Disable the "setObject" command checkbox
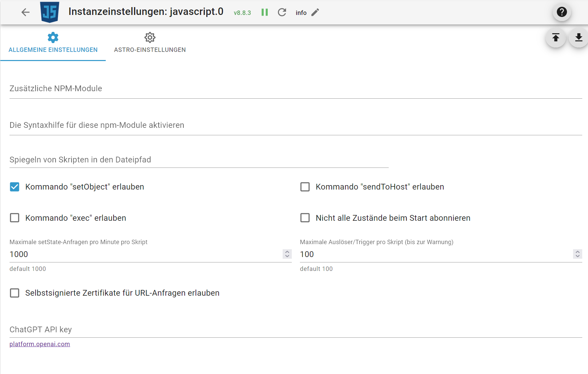The image size is (588, 374). point(15,187)
